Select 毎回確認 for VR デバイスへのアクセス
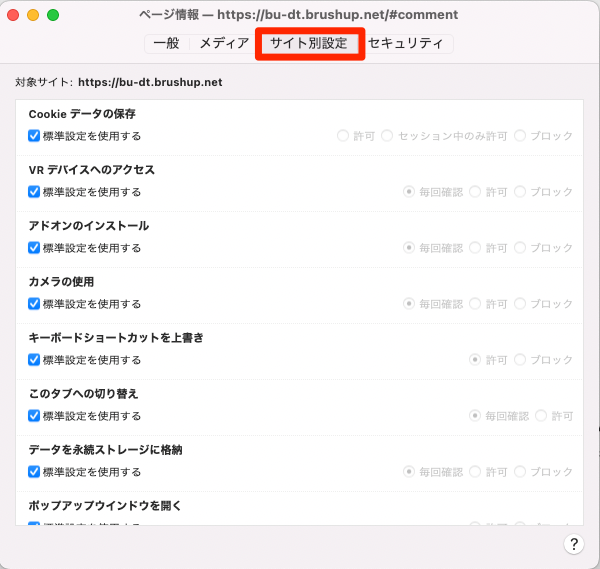This screenshot has width=600, height=569. [409, 192]
